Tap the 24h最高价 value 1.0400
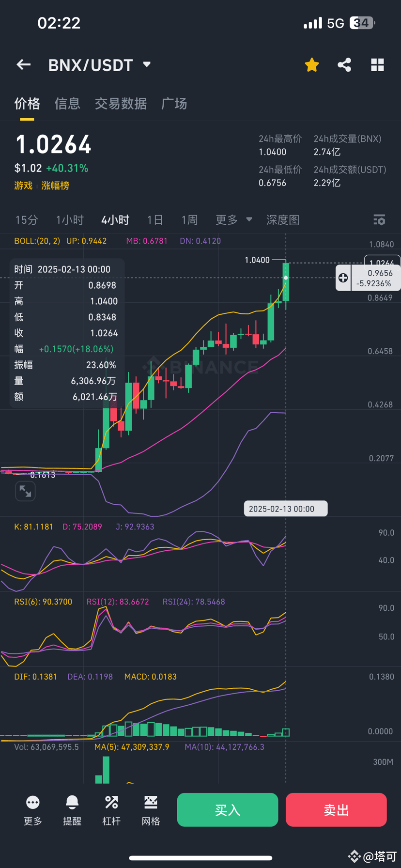The height and width of the screenshot is (868, 401). coord(272,152)
